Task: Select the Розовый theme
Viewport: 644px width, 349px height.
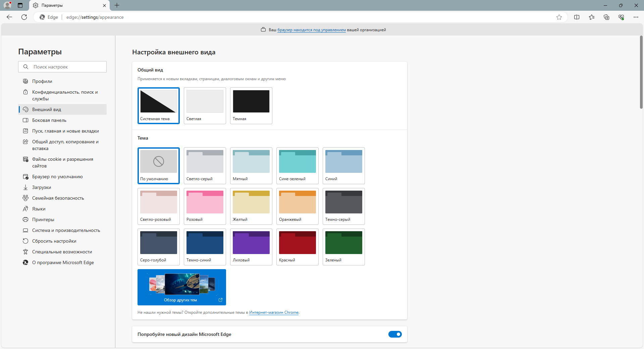Action: (x=205, y=206)
